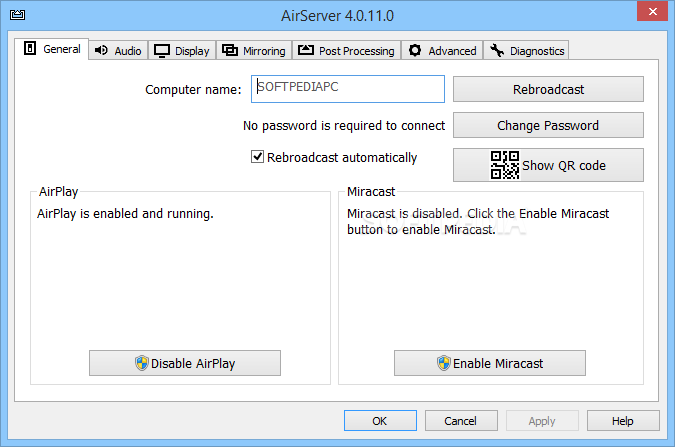The height and width of the screenshot is (447, 675).
Task: Click the shield icon on Disable AirPlay
Action: pos(142,363)
